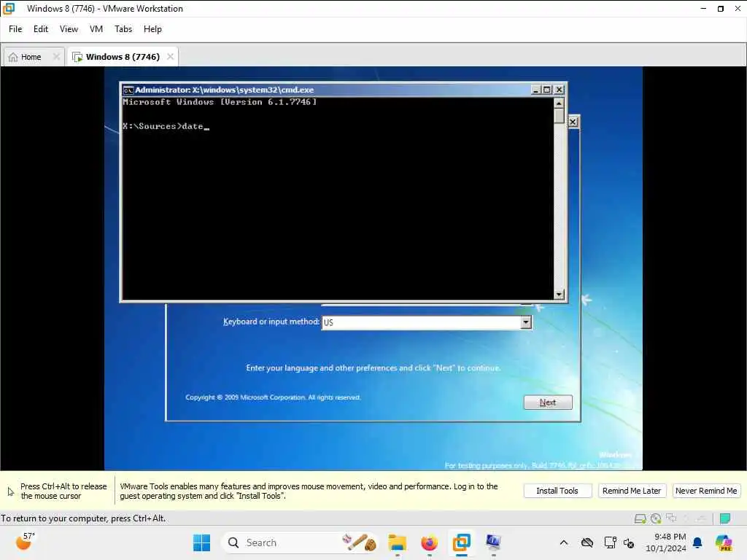Click the computer monitor taskbar app icon
Screen dimensions: 747x560
(x=493, y=542)
